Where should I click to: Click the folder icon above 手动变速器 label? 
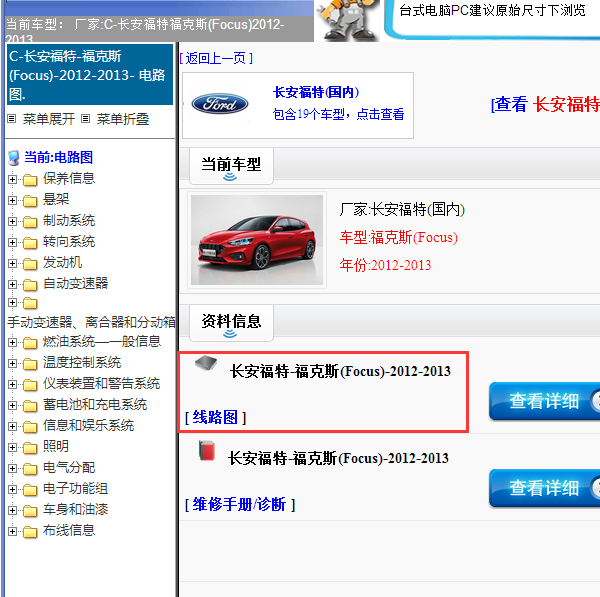coord(30,303)
